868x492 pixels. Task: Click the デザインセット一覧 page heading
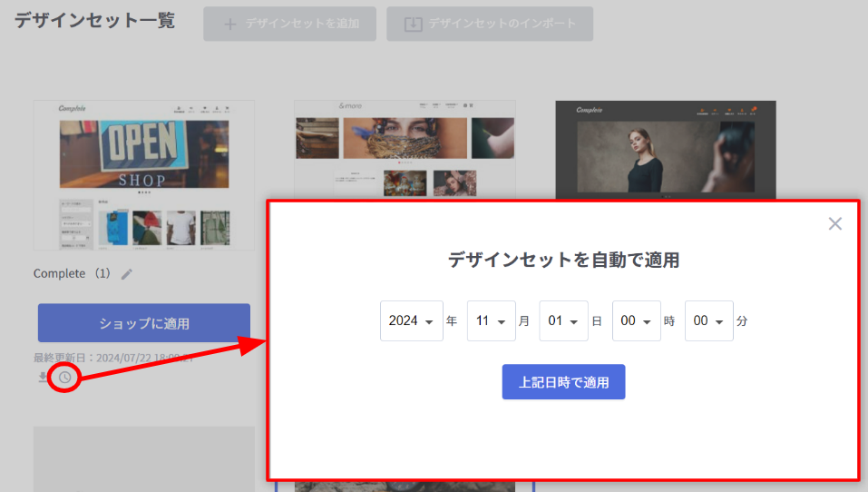click(x=94, y=21)
